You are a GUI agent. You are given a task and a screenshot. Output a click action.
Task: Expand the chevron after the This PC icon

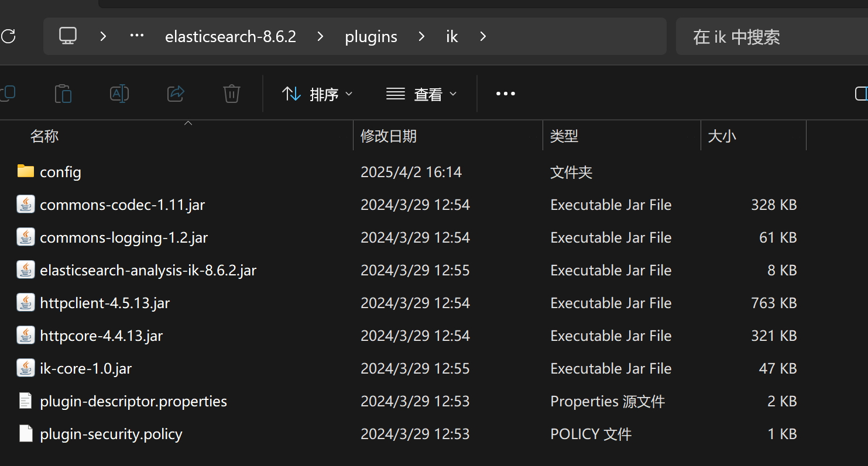[x=103, y=36]
